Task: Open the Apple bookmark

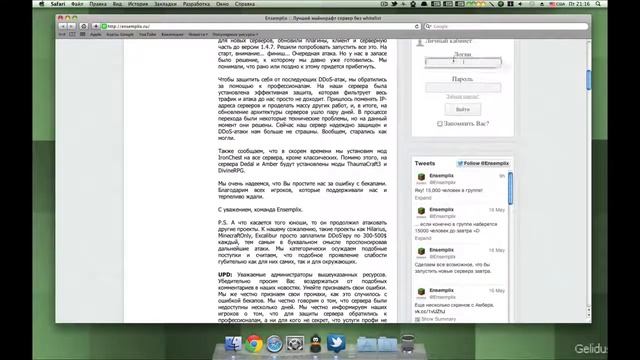Action: (96, 35)
